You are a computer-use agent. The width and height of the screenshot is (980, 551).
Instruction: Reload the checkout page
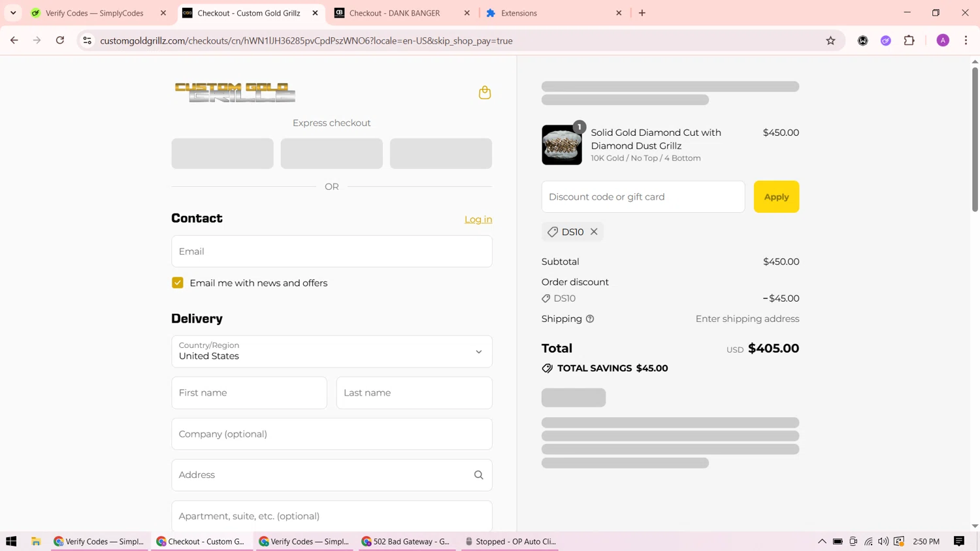pyautogui.click(x=60, y=40)
